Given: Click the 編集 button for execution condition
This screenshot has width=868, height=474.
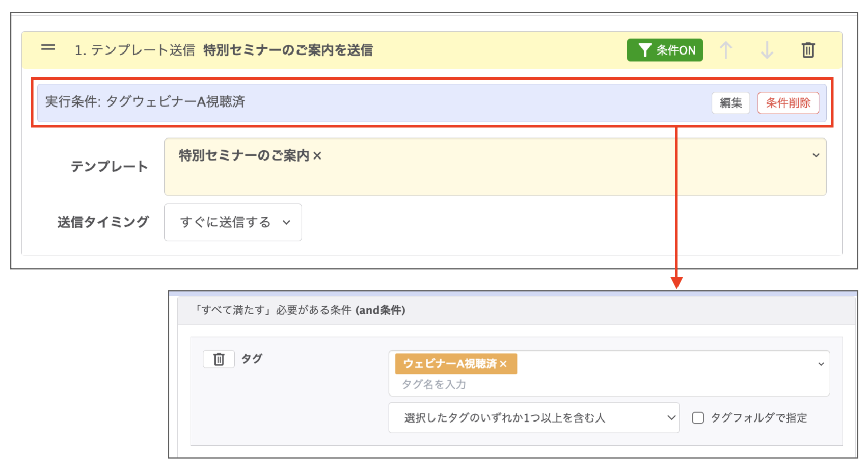Looking at the screenshot, I should click(730, 103).
